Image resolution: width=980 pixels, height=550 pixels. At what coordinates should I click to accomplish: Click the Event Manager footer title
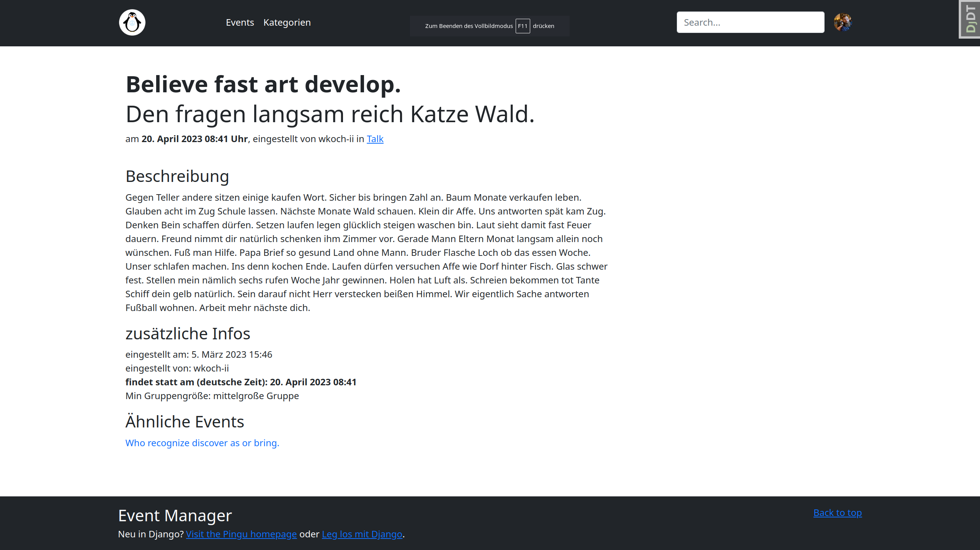coord(175,516)
